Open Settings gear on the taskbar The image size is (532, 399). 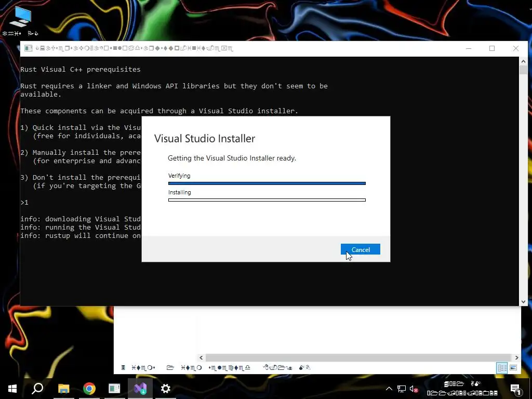pos(166,389)
